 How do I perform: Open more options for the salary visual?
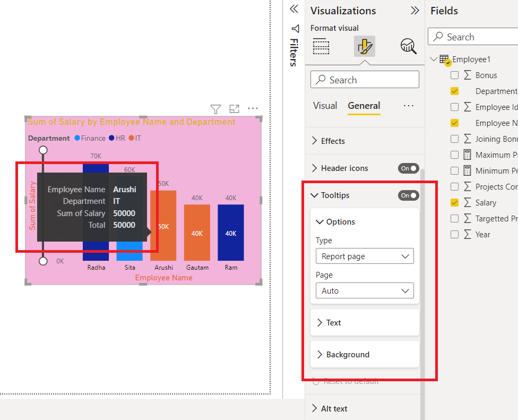[253, 108]
